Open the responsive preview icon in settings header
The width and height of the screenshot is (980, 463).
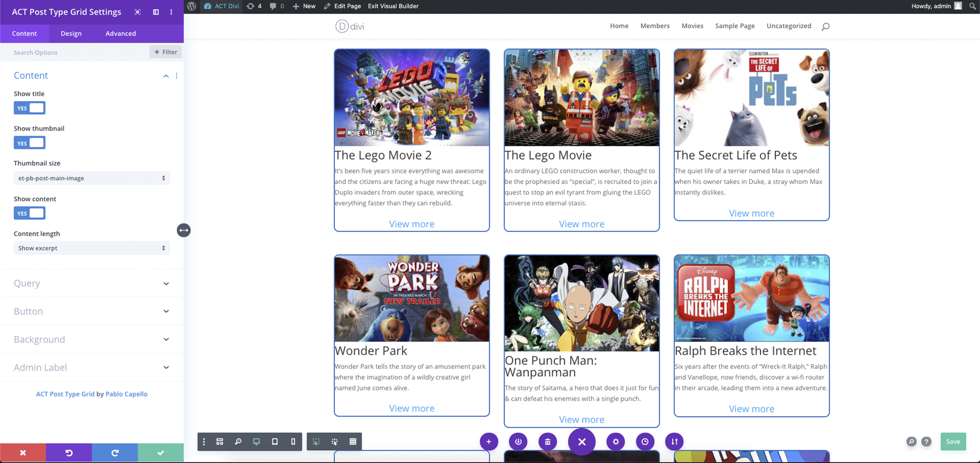click(x=138, y=12)
